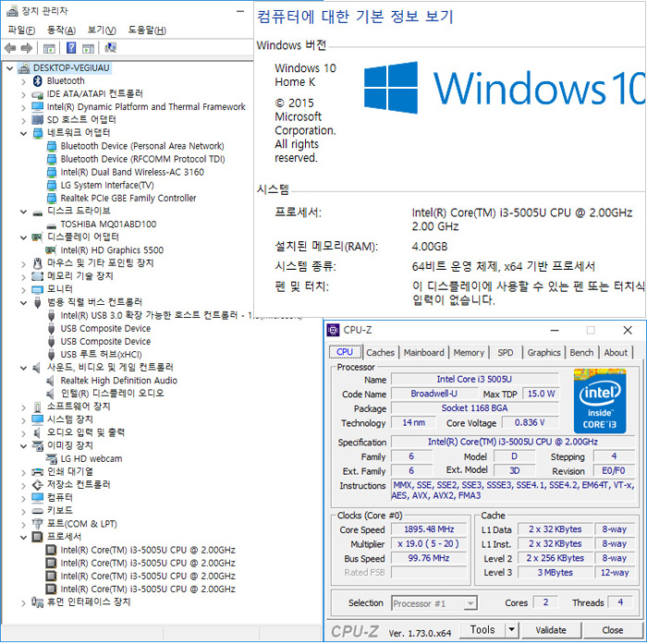647x644 pixels.
Task: Collapse the 디스플레이 어댑터 category
Action: [23, 237]
